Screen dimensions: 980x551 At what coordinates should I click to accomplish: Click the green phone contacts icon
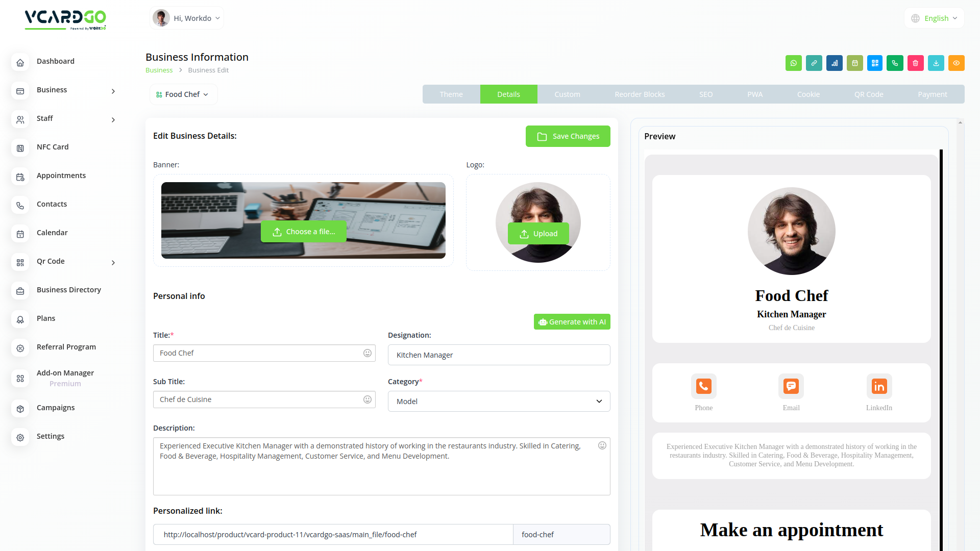click(895, 63)
